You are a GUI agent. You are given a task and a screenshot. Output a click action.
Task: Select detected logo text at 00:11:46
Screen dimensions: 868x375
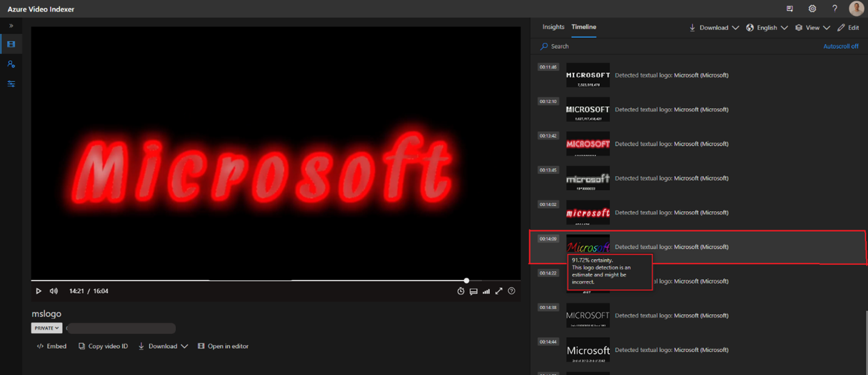tap(671, 75)
